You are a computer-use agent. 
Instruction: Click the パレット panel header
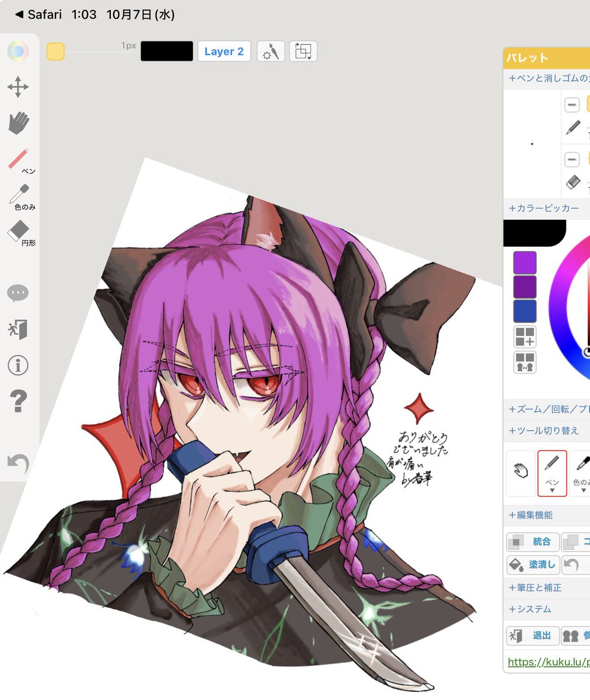pyautogui.click(x=546, y=58)
